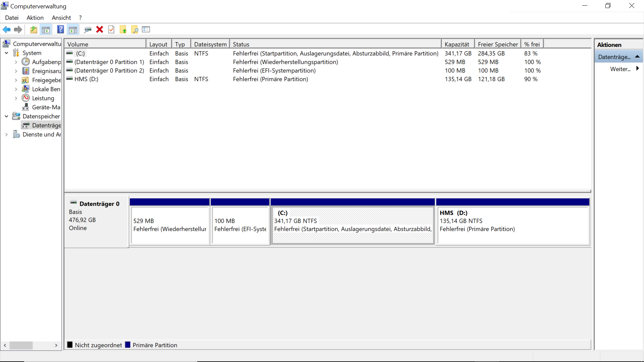Expand the Dienste und Anwendungen node
The image size is (644, 362).
click(x=6, y=134)
